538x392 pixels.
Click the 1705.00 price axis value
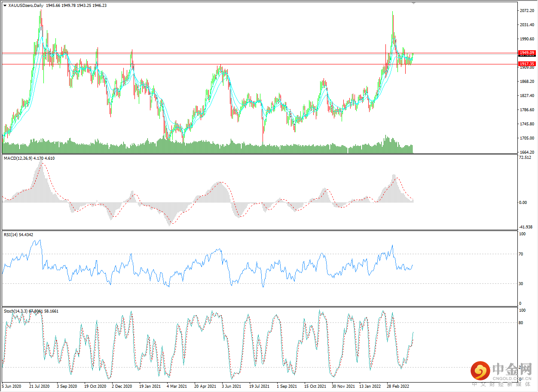tap(526, 138)
